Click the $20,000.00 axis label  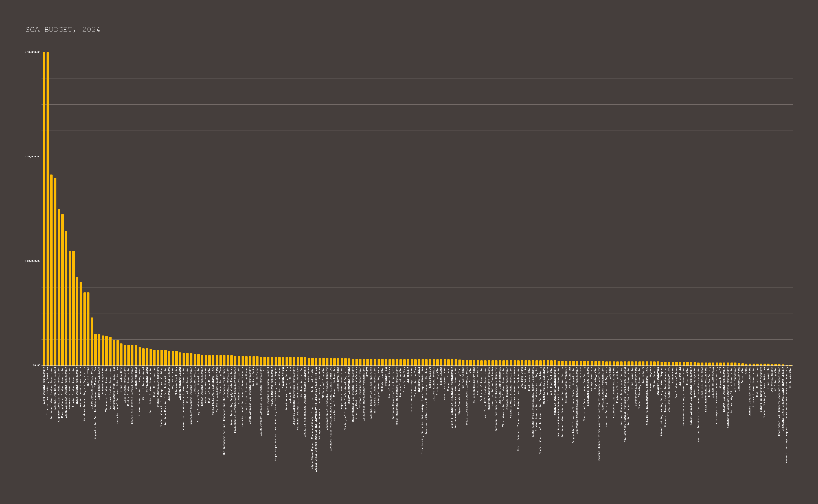pyautogui.click(x=33, y=157)
